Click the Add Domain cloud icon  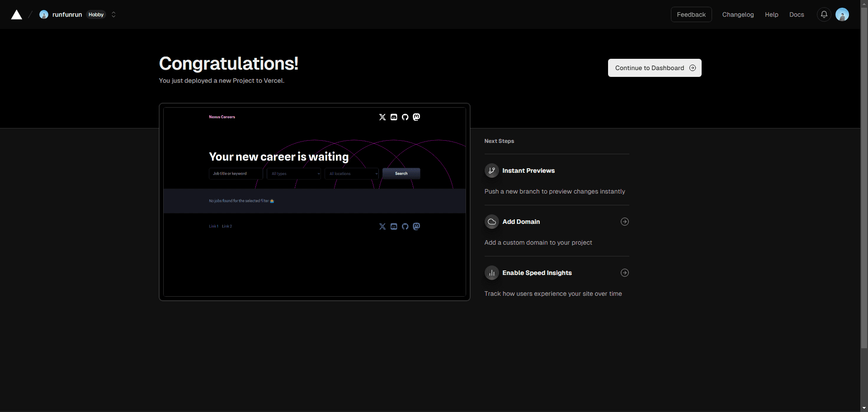492,222
